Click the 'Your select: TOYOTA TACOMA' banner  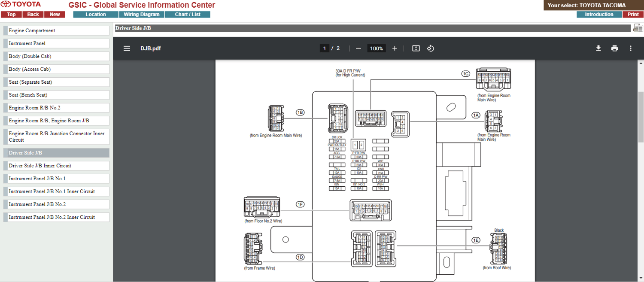[594, 5]
